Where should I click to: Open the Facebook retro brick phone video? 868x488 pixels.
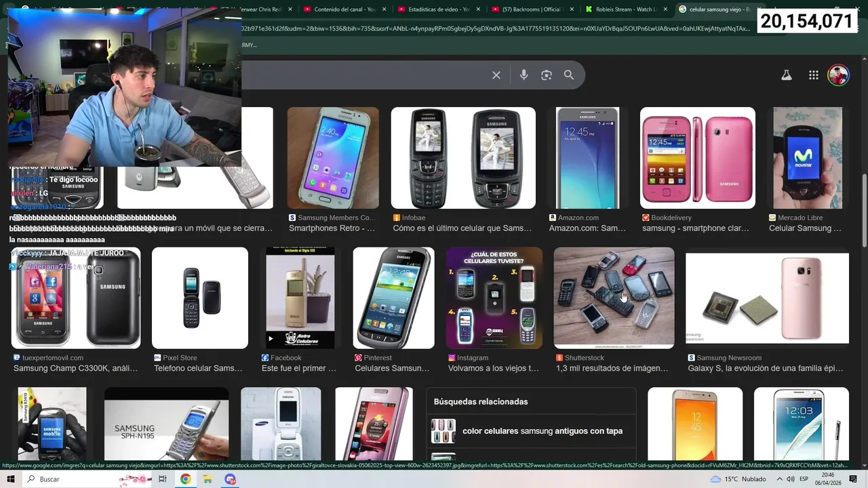tap(300, 298)
